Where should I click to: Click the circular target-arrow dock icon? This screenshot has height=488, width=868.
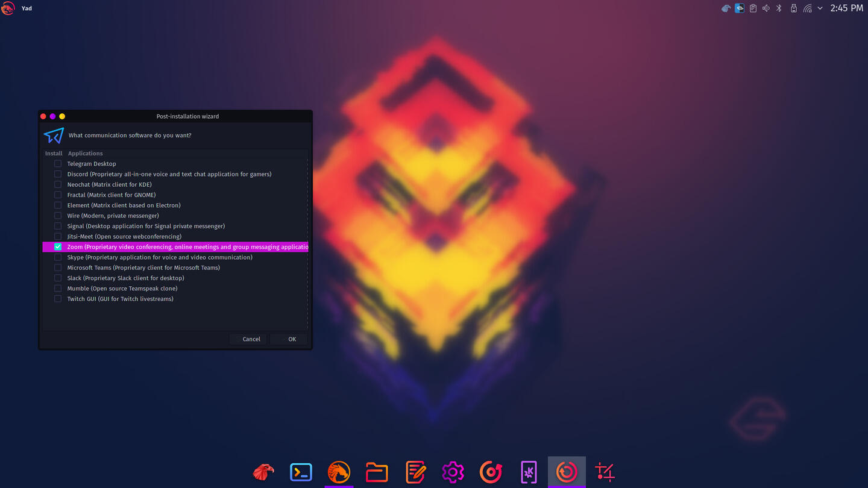point(491,472)
